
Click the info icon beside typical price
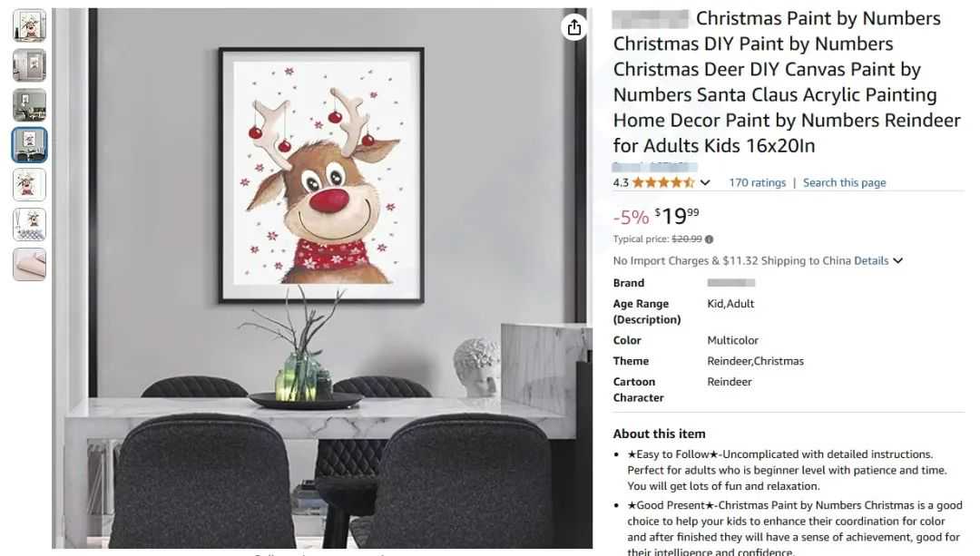[710, 239]
